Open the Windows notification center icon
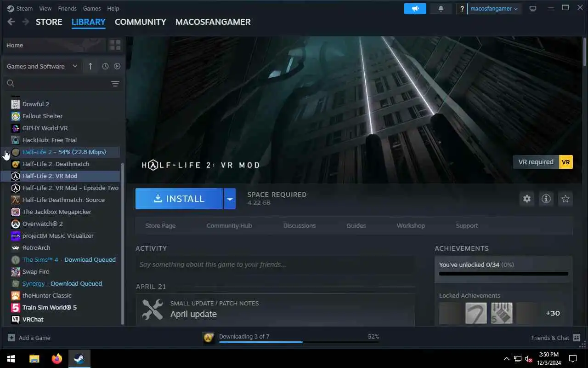Viewport: 588px width, 368px height. [573, 358]
